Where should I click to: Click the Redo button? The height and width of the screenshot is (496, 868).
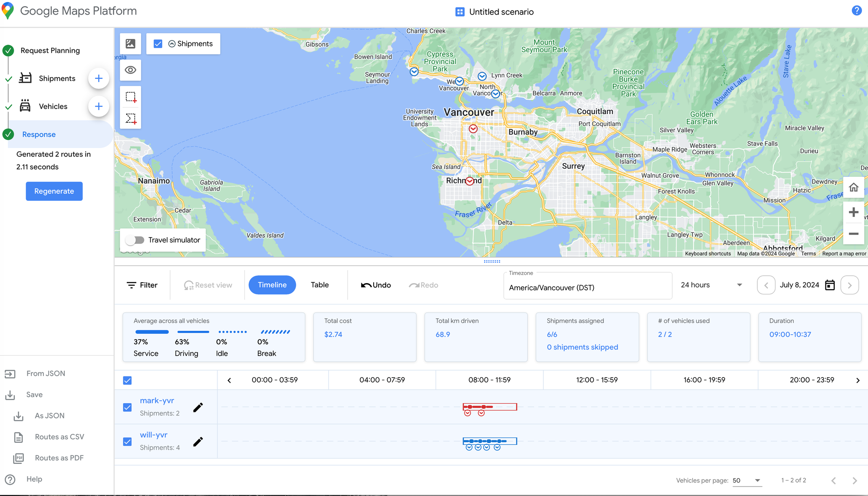tap(424, 285)
